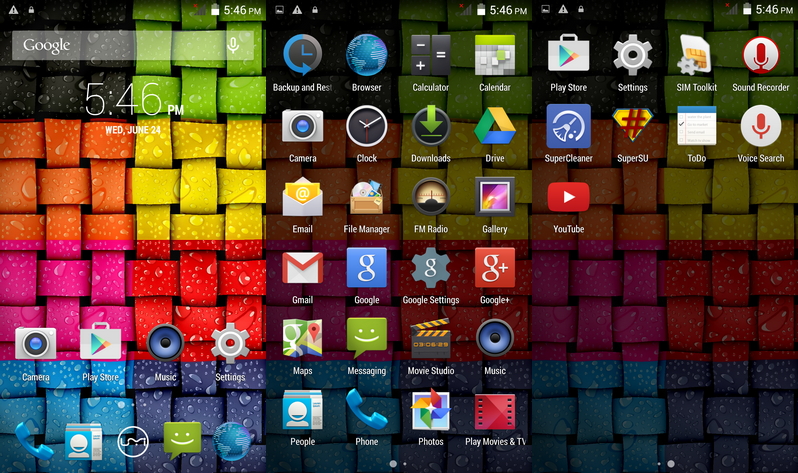Screen dimensions: 798x473
Task: Click the Google search widget field
Action: [x=133, y=45]
